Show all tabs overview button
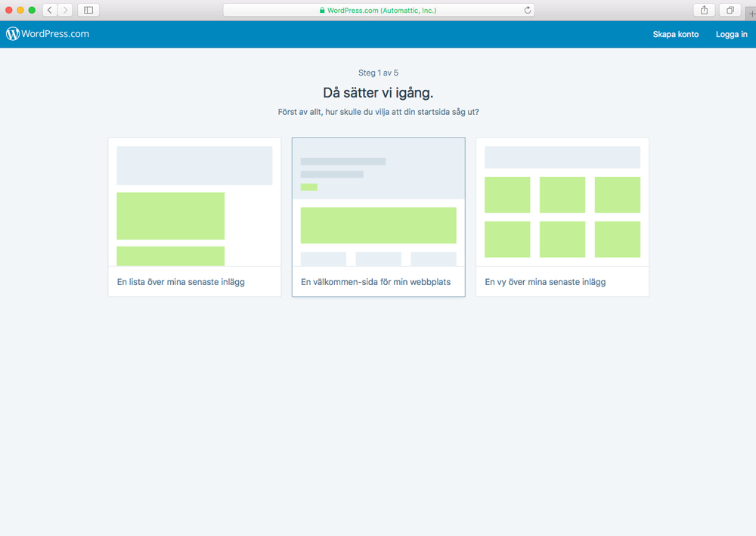756x536 pixels. (730, 10)
